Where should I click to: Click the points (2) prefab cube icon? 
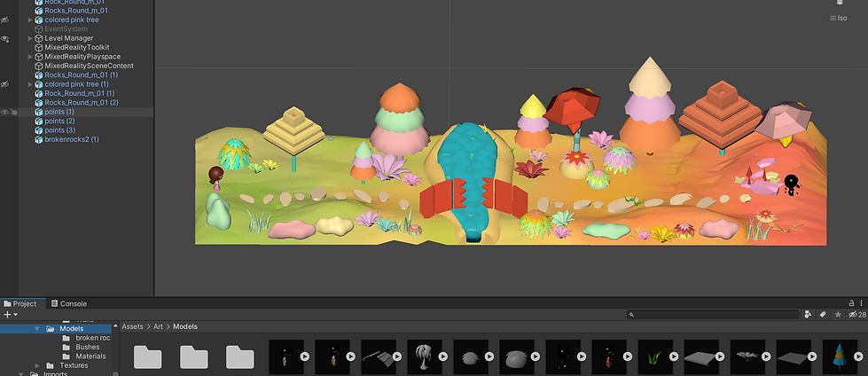tap(39, 121)
